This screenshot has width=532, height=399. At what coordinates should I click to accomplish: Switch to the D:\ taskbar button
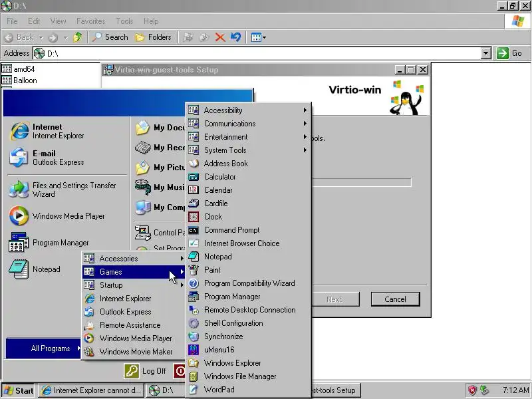click(166, 390)
